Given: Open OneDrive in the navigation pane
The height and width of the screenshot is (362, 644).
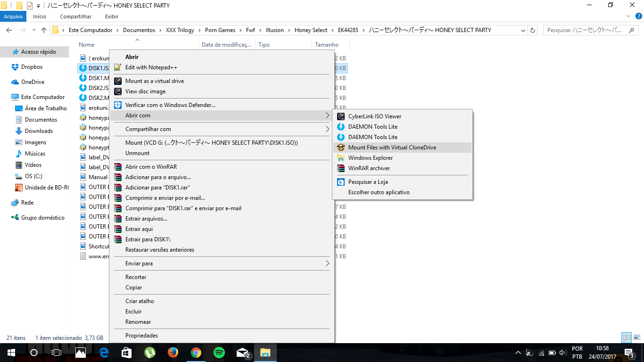Looking at the screenshot, I should click(33, 82).
